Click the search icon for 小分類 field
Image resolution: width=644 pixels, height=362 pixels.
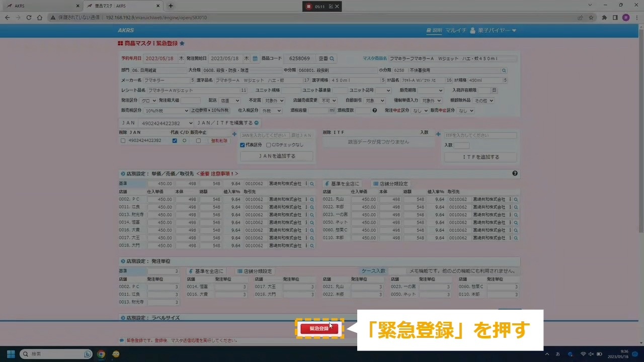click(x=504, y=71)
